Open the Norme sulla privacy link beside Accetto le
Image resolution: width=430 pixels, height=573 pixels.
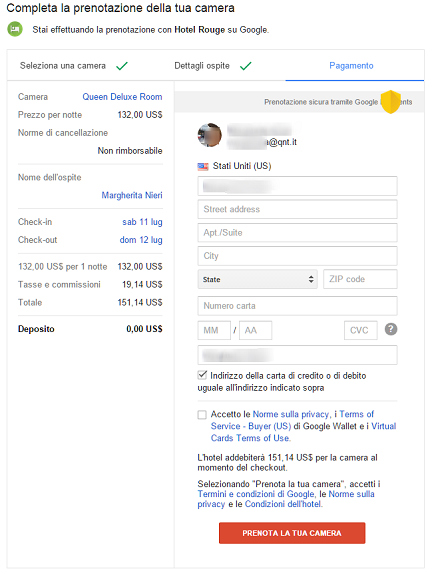click(290, 414)
